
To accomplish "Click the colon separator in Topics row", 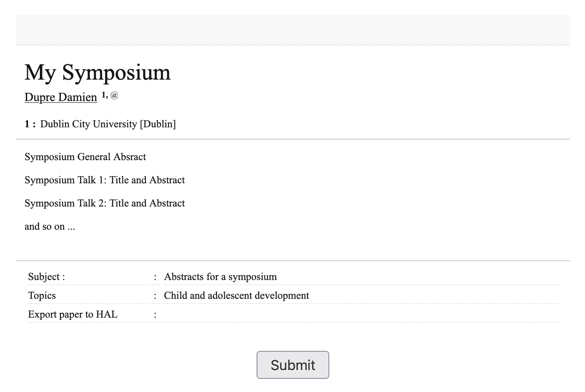I will point(155,295).
